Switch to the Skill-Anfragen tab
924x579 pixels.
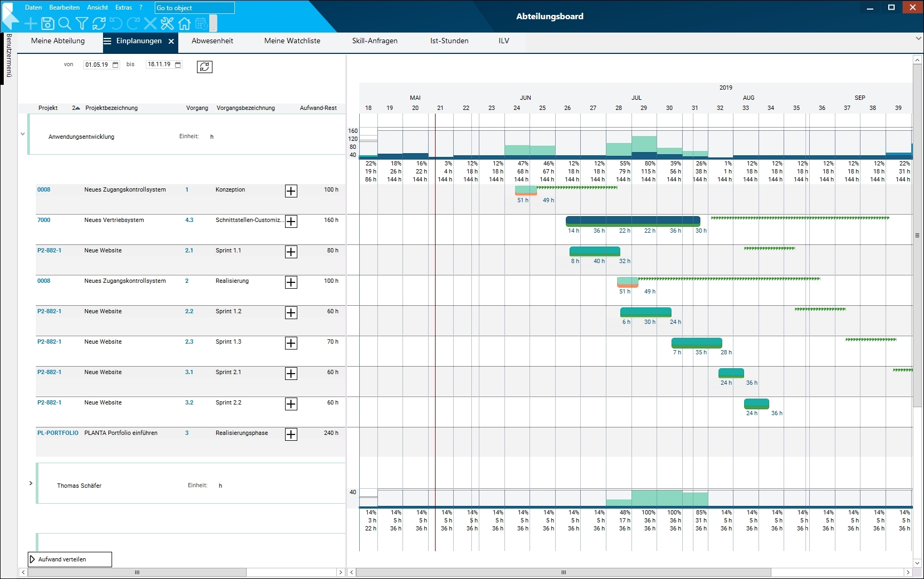(375, 41)
